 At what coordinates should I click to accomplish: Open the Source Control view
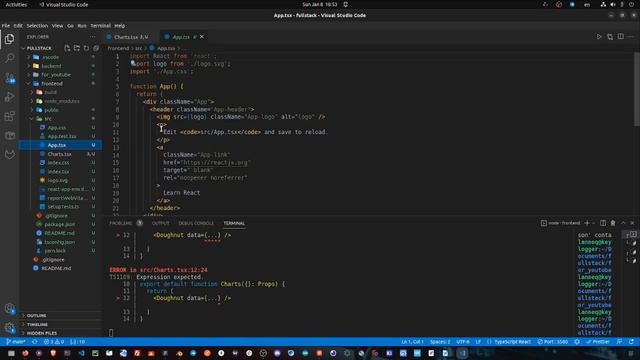9,78
